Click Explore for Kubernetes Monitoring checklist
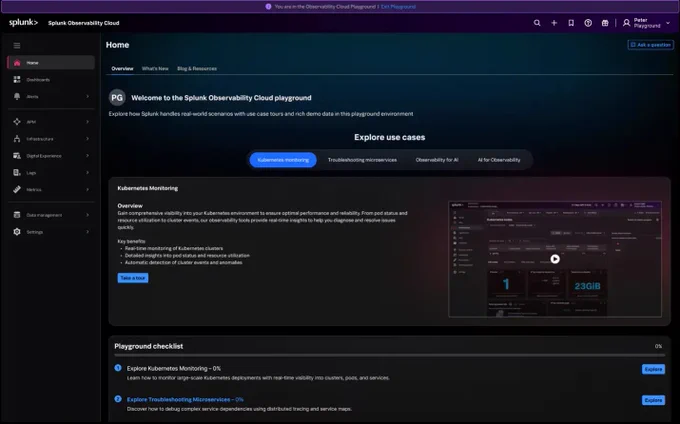 pyautogui.click(x=653, y=369)
